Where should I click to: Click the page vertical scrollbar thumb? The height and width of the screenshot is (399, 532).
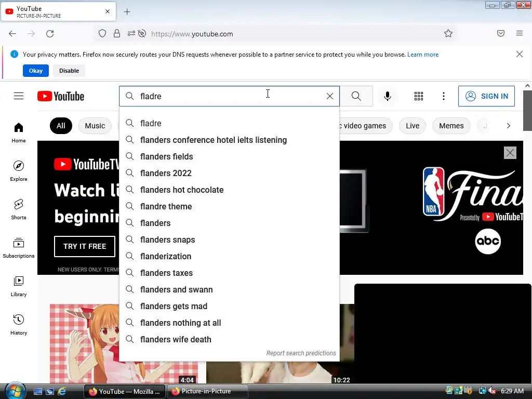tap(527, 110)
